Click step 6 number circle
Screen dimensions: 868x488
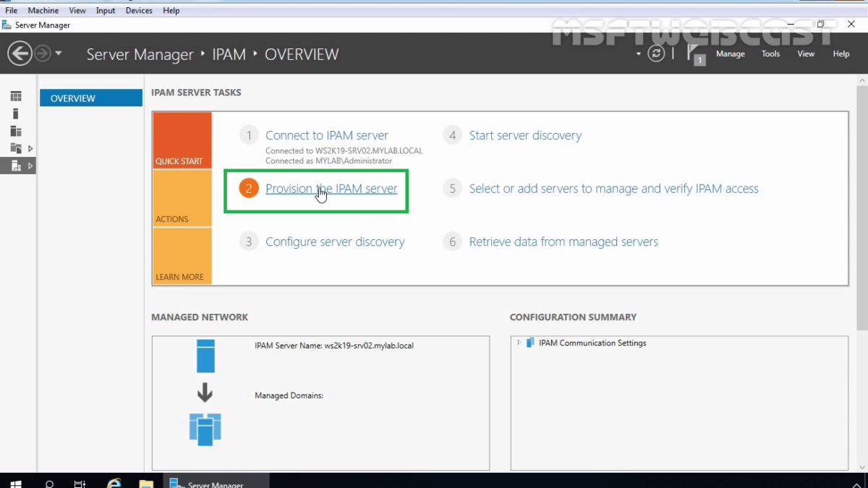tap(453, 242)
